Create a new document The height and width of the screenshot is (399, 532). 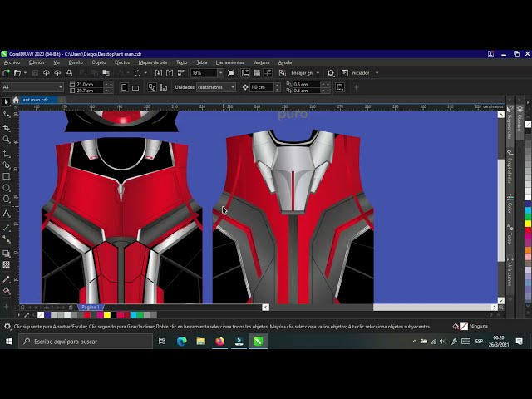[x=6, y=73]
